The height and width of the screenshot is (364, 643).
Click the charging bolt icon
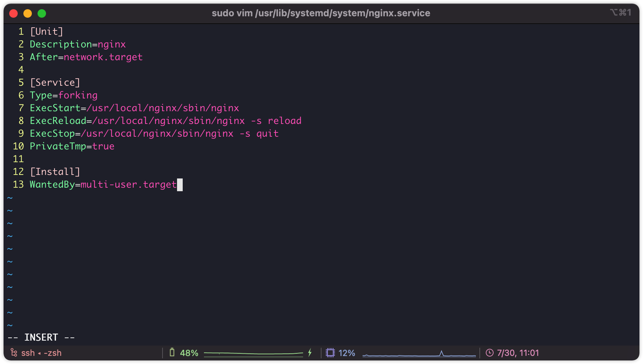(x=310, y=353)
